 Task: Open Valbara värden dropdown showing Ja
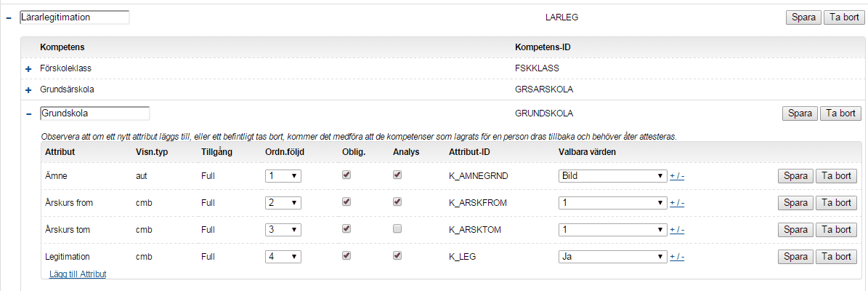(612, 257)
